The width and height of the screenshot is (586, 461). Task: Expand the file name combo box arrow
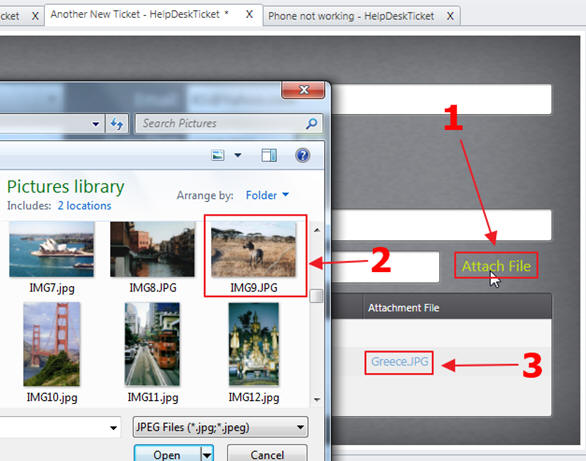coord(113,428)
